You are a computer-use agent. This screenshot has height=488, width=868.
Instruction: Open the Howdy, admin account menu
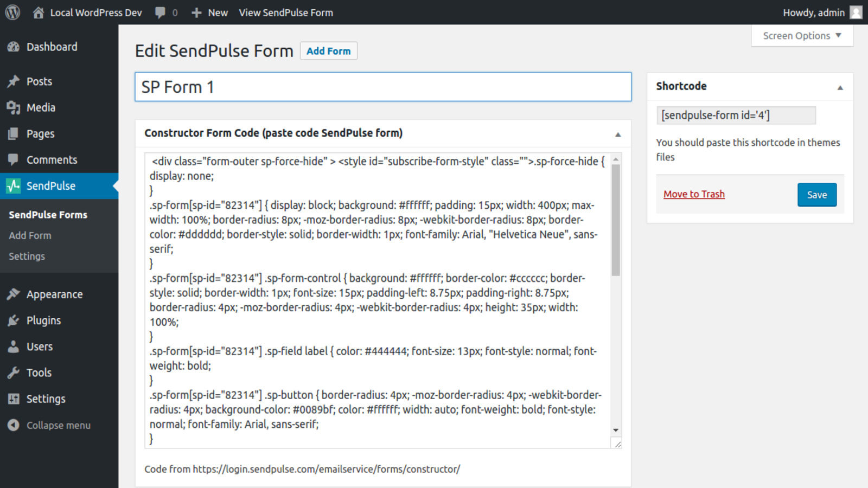(815, 12)
